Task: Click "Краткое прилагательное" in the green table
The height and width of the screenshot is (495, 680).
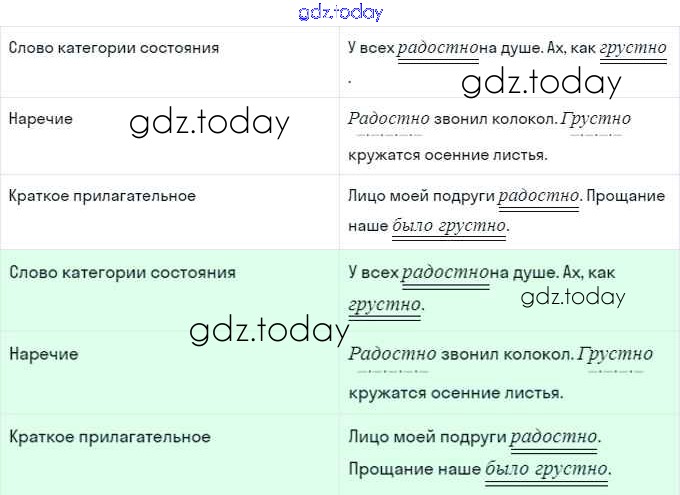Action: tap(110, 437)
